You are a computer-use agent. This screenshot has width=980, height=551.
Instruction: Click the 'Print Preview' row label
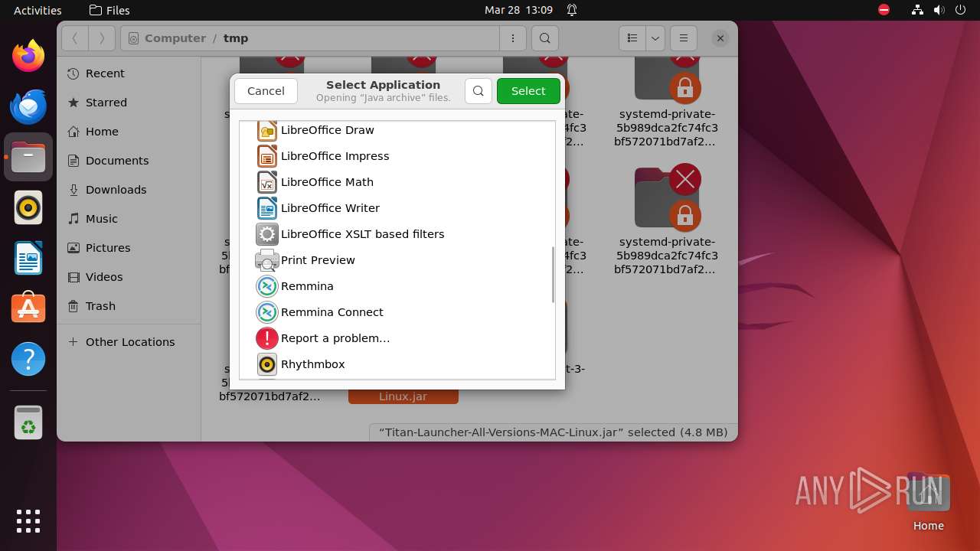pos(318,260)
